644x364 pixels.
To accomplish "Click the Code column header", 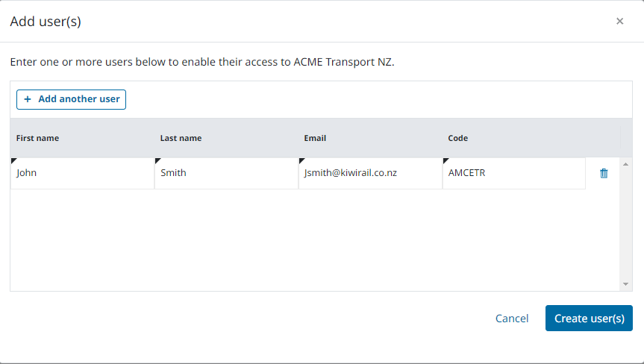I will [458, 138].
